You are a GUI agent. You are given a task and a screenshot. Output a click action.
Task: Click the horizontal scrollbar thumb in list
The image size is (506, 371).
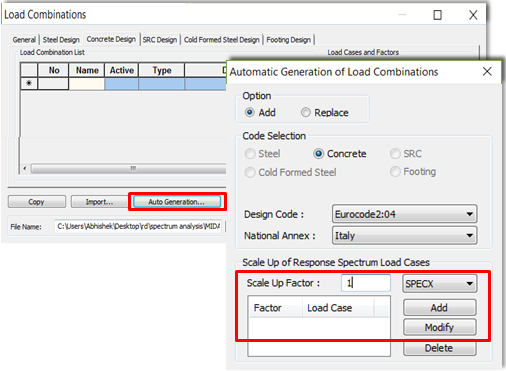(128, 168)
